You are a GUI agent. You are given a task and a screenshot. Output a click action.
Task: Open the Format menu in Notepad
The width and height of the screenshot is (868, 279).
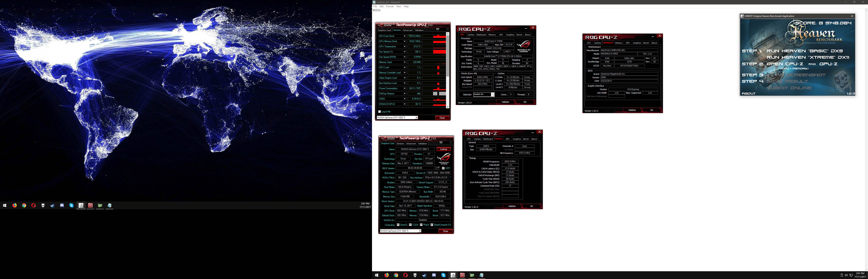click(x=389, y=6)
